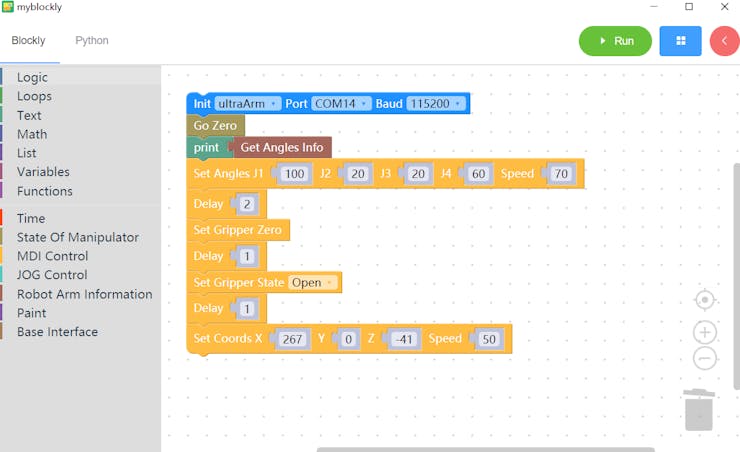Maximize the myblockly window
This screenshot has width=740, height=452.
(689, 7)
